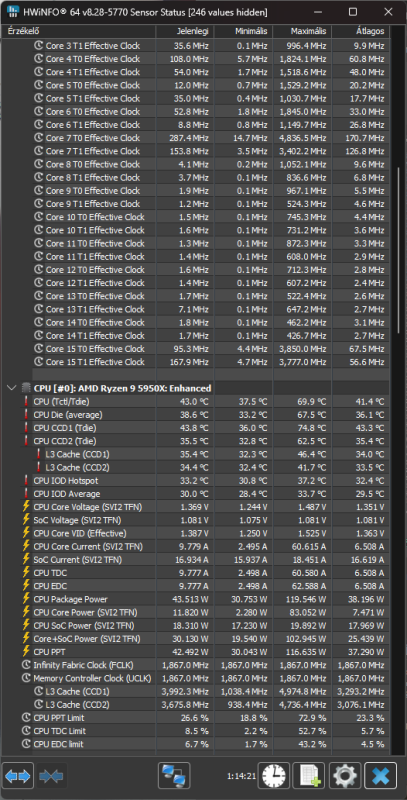The image size is (407, 800).
Task: Click the shrink arrows button in bottom toolbar
Action: (x=51, y=776)
